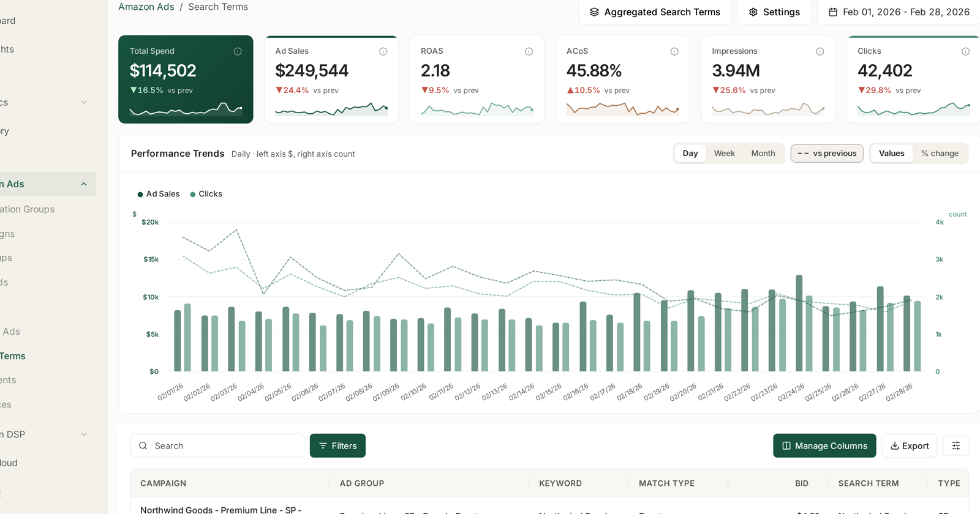Open the Amazon Ads breadcrumb link
The width and height of the screenshot is (980, 514).
pyautogui.click(x=146, y=7)
